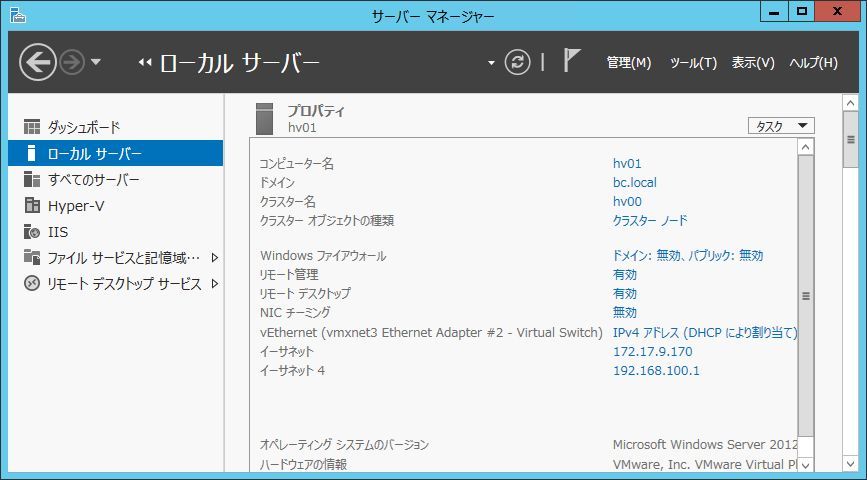Open the 管理(M) menu

pos(629,62)
